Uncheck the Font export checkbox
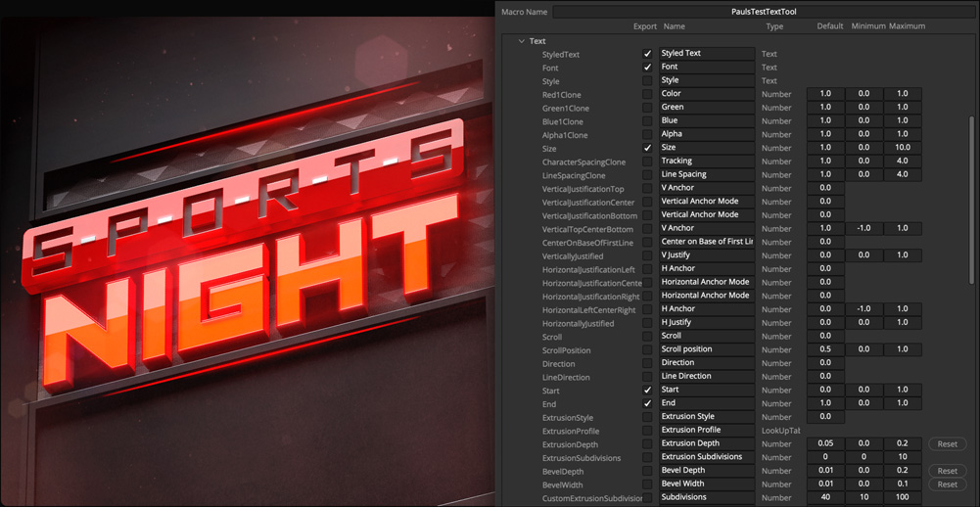Screen dimensions: 980x507 point(647,68)
